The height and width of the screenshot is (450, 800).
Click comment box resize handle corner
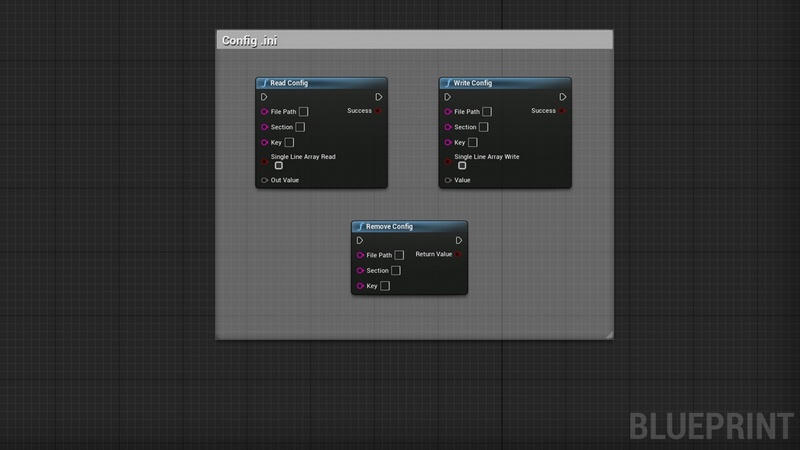pos(609,335)
